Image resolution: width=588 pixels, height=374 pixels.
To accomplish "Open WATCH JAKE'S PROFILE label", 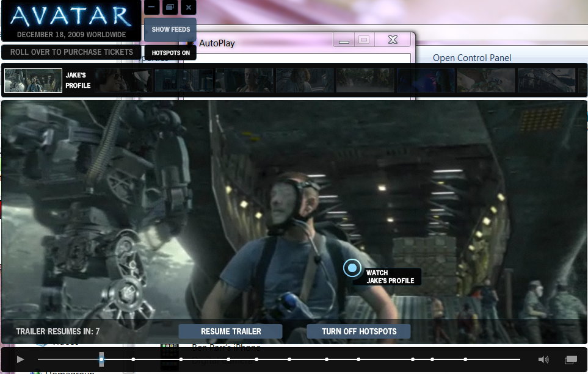I will pyautogui.click(x=390, y=276).
